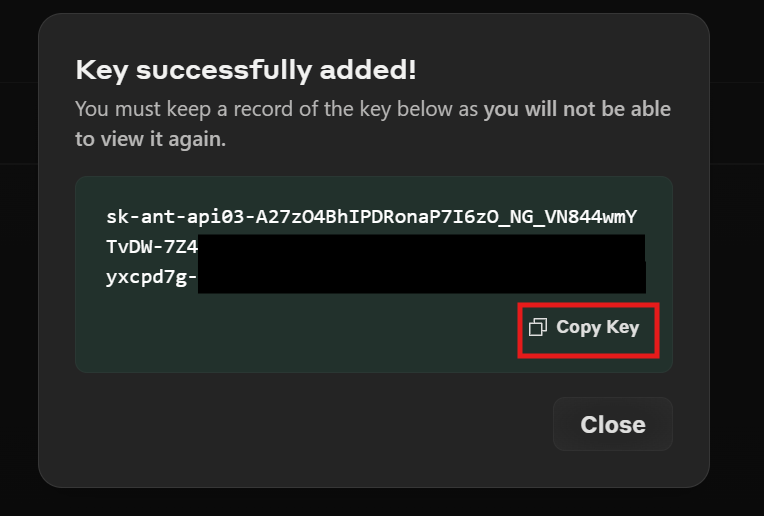
Task: Click the word Key in the heading
Action: click(102, 71)
